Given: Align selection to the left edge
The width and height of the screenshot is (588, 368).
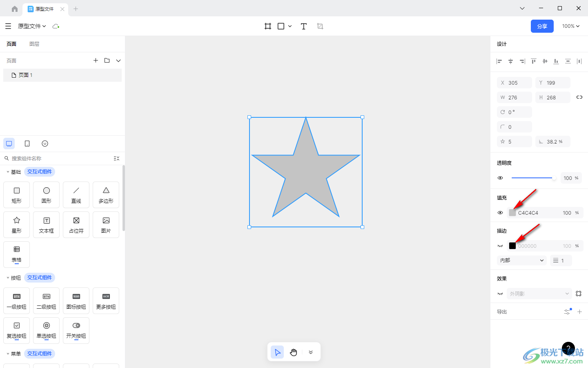Looking at the screenshot, I should (499, 61).
